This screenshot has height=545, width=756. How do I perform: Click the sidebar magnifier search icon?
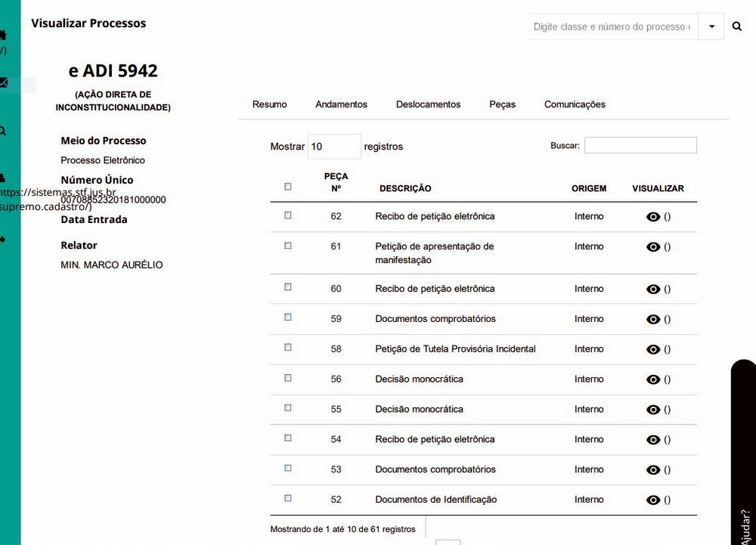[3, 131]
